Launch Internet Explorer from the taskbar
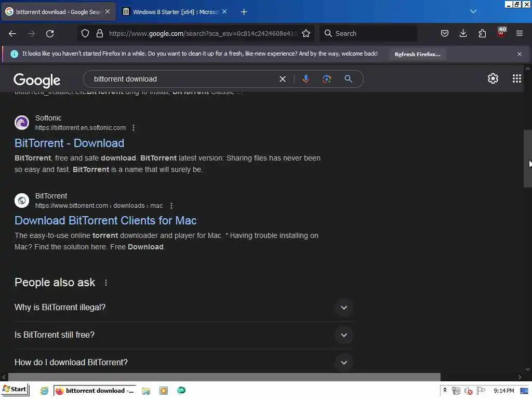 [44, 391]
